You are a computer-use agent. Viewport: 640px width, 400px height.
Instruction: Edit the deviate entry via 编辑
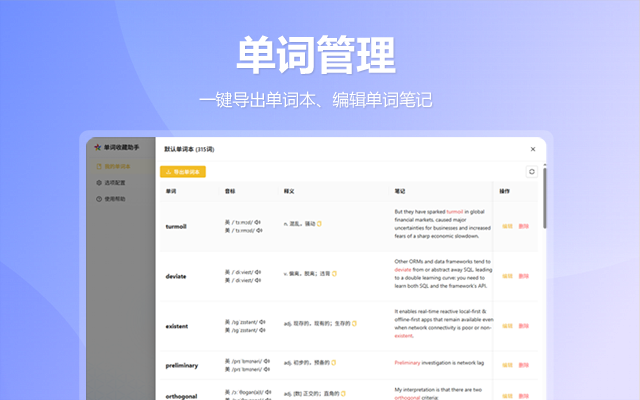tap(507, 276)
